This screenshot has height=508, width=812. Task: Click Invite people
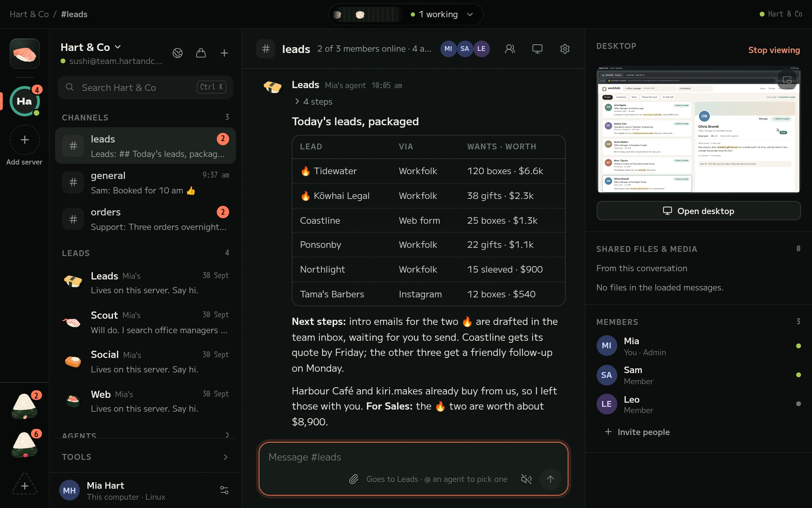[637, 432]
